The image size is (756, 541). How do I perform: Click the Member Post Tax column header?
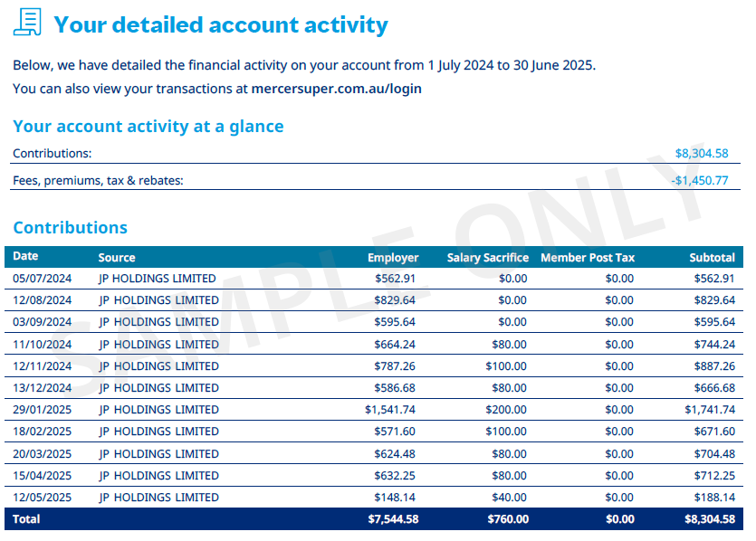[x=587, y=258]
